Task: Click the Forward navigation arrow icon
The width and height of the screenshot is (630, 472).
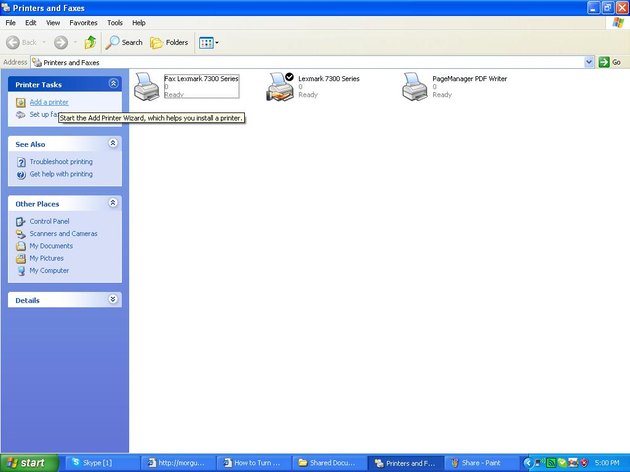Action: click(x=61, y=42)
